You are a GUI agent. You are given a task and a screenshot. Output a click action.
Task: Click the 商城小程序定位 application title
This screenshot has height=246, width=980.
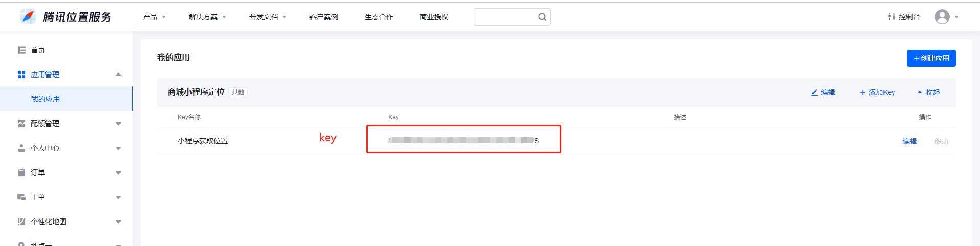point(196,92)
